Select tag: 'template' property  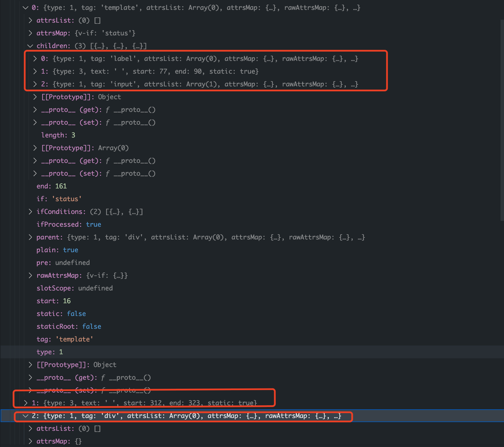[x=65, y=339]
